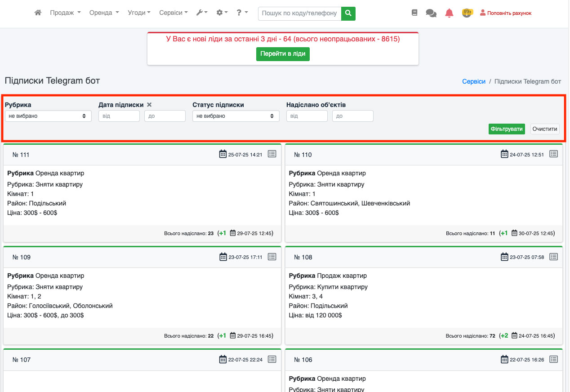
Task: Open the Продаж menu
Action: pyautogui.click(x=65, y=13)
